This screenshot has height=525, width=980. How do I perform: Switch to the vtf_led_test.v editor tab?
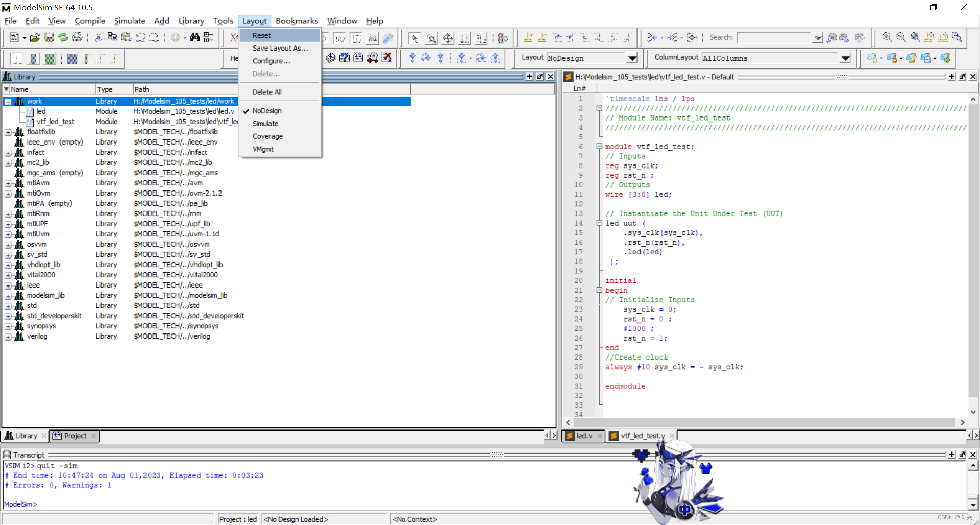point(642,436)
